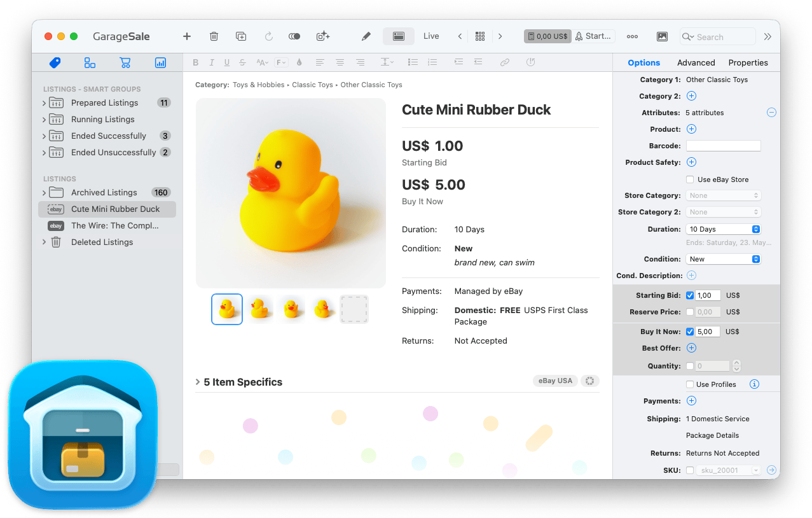Enable the Use Profiles checkbox

(x=690, y=384)
